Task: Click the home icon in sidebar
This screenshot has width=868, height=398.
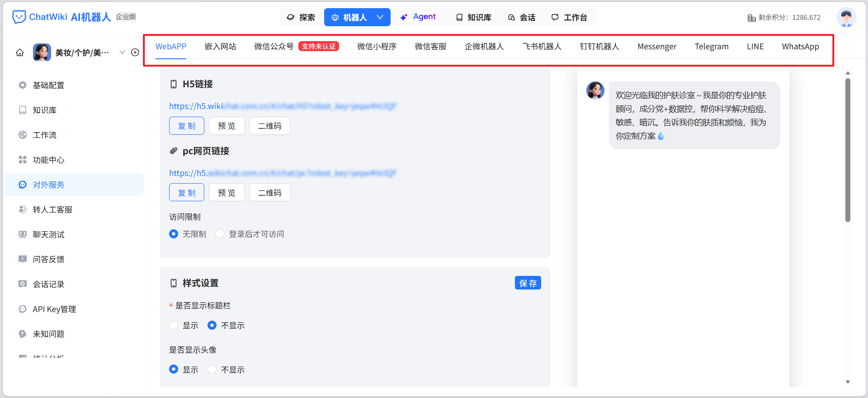Action: point(20,52)
